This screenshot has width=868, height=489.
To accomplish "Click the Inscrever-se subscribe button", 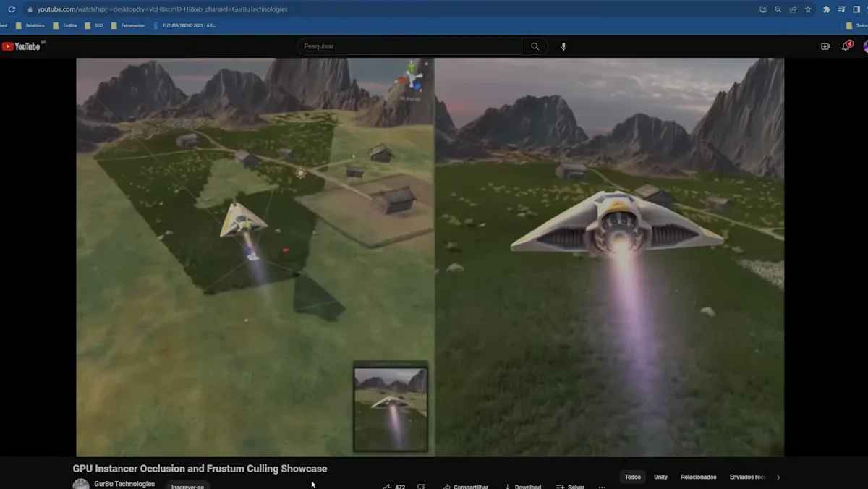I will point(187,486).
